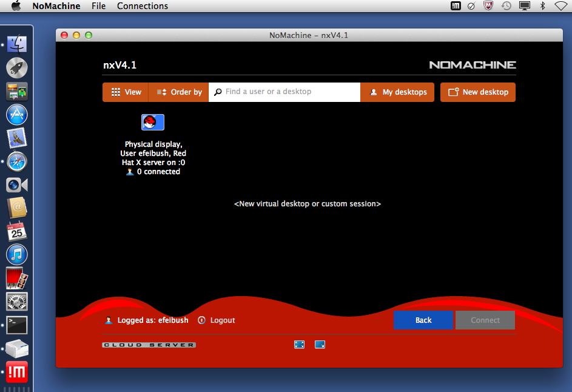Switch NoMachine to fullscreen mode icon
Viewport: 572px width, 392px height.
pyautogui.click(x=300, y=345)
